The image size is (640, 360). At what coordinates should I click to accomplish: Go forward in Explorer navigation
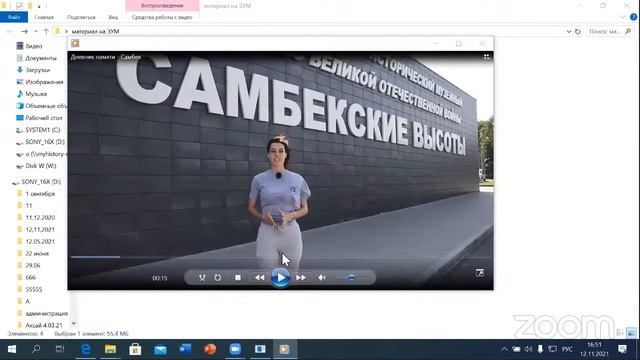pyautogui.click(x=24, y=31)
